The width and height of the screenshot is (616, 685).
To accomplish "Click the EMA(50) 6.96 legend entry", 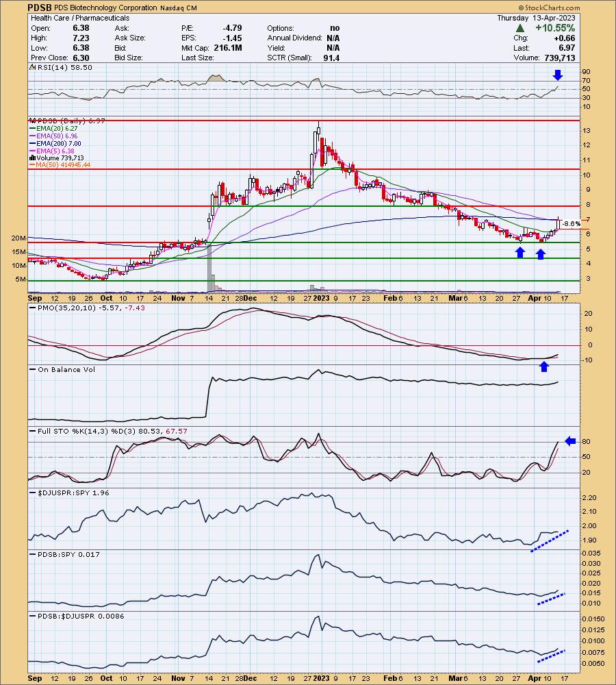I will pos(53,136).
